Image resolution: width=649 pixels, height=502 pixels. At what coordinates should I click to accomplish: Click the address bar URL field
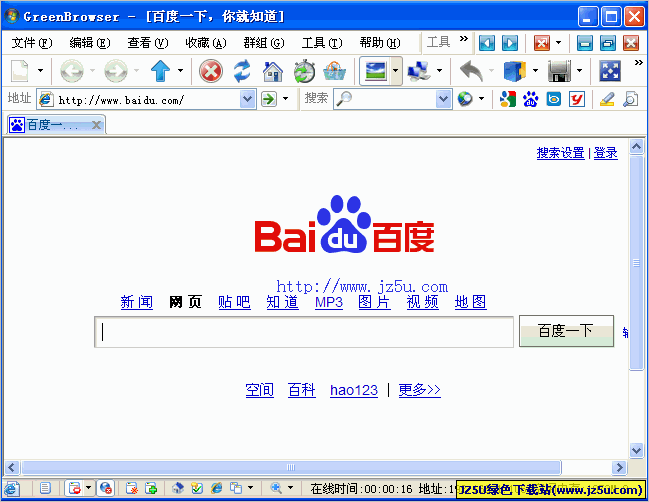click(146, 99)
